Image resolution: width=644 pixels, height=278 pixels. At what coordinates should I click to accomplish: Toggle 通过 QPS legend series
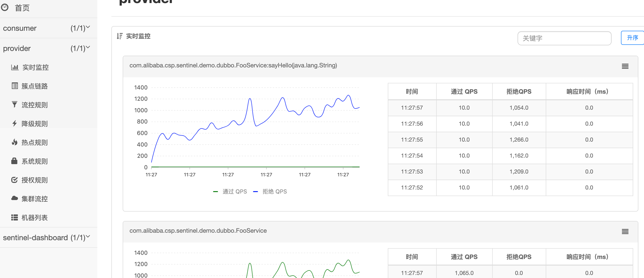[230, 192]
